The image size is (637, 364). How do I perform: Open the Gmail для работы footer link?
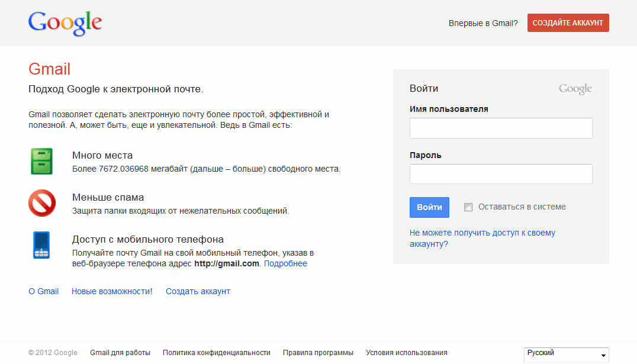[120, 353]
